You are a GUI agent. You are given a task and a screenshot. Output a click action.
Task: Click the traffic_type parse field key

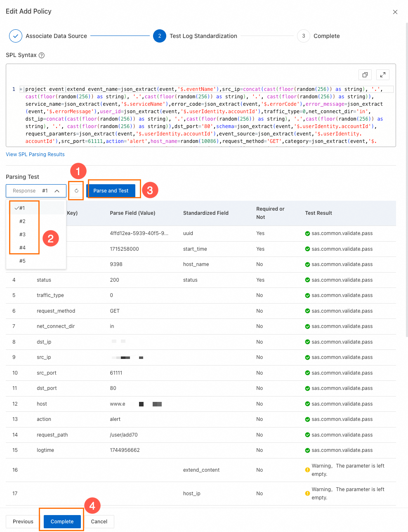[x=50, y=295]
